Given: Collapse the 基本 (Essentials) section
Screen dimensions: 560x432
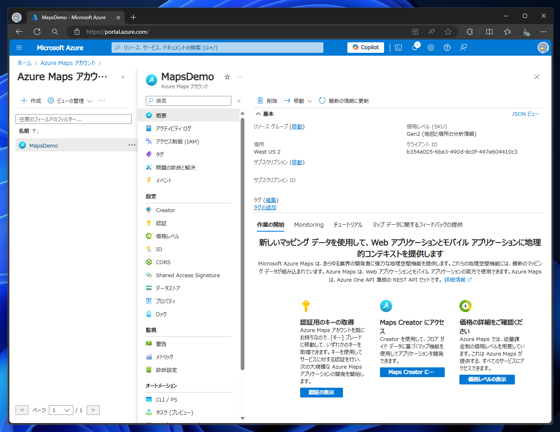Looking at the screenshot, I should 264,114.
